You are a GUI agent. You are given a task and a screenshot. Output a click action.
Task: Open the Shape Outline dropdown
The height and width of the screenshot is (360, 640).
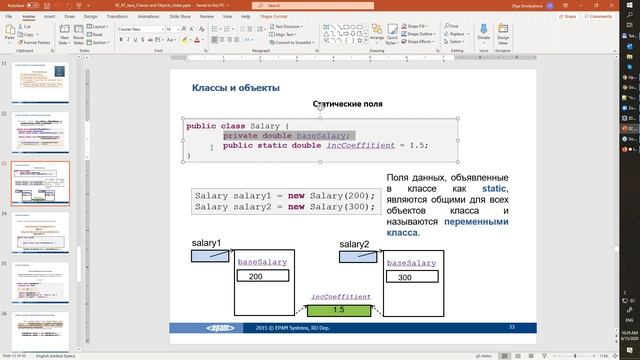click(418, 34)
